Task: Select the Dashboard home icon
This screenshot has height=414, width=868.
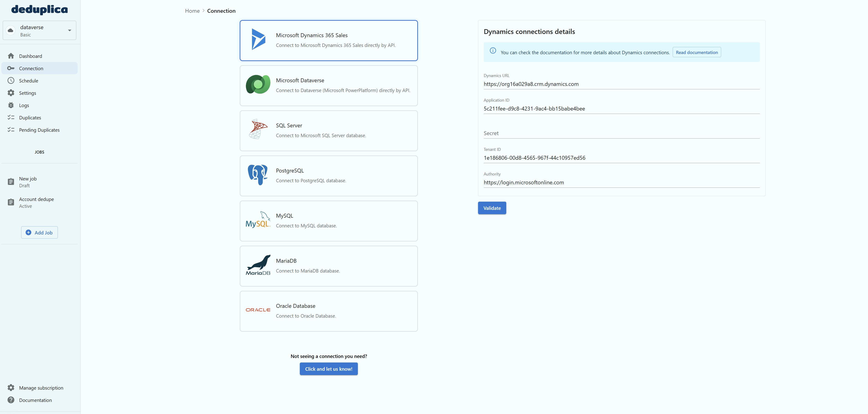Action: (x=11, y=56)
